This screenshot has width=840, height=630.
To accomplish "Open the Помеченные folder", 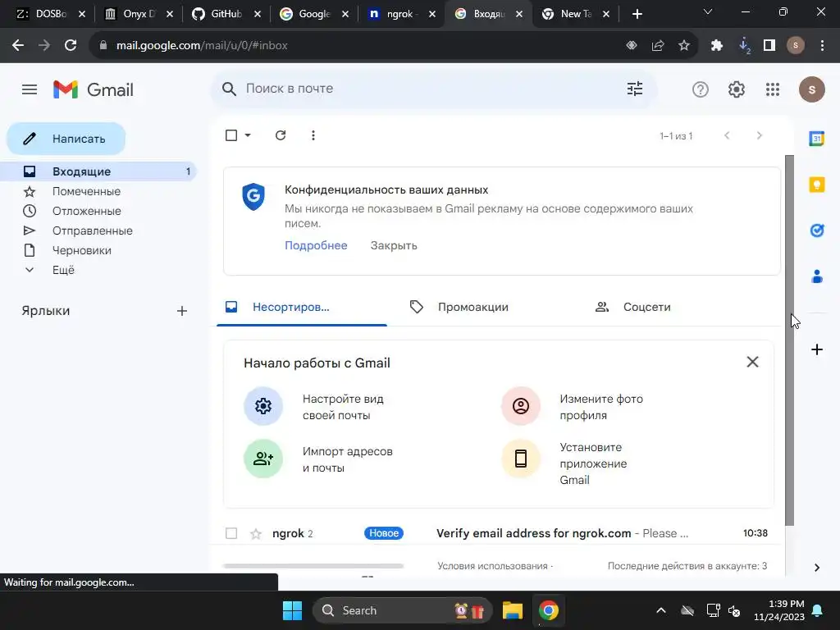I will [86, 191].
